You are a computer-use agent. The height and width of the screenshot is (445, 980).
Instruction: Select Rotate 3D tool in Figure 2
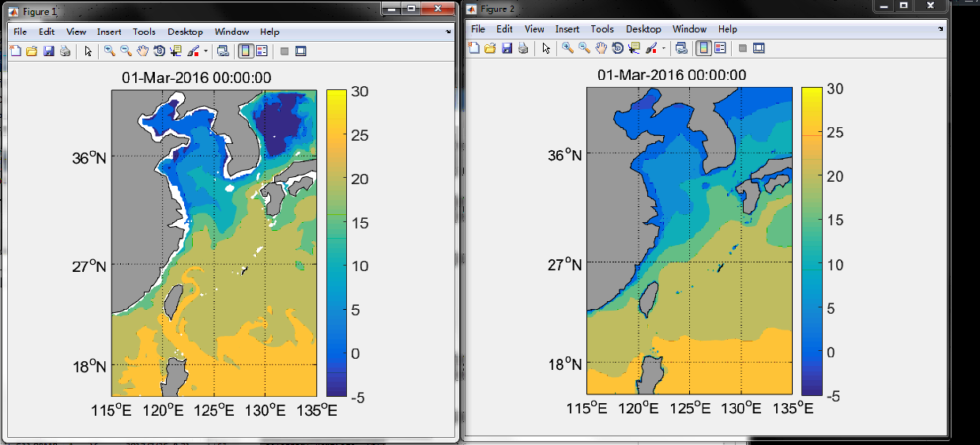click(x=617, y=48)
